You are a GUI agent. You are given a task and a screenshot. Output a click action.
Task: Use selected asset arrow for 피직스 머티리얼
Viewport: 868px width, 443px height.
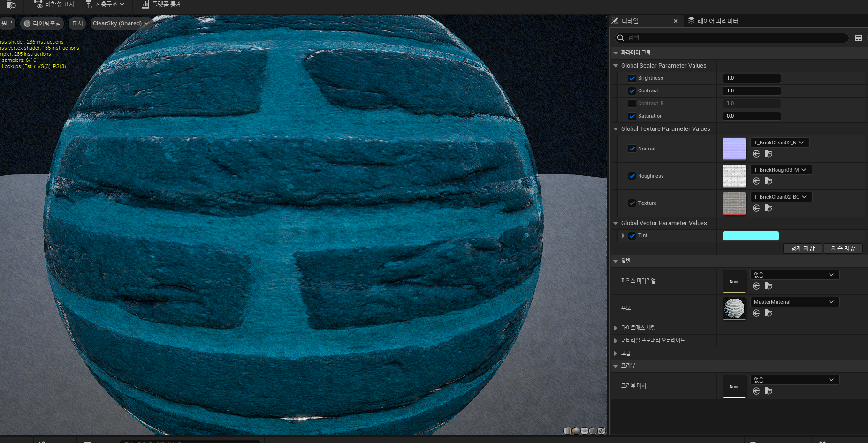pyautogui.click(x=756, y=286)
